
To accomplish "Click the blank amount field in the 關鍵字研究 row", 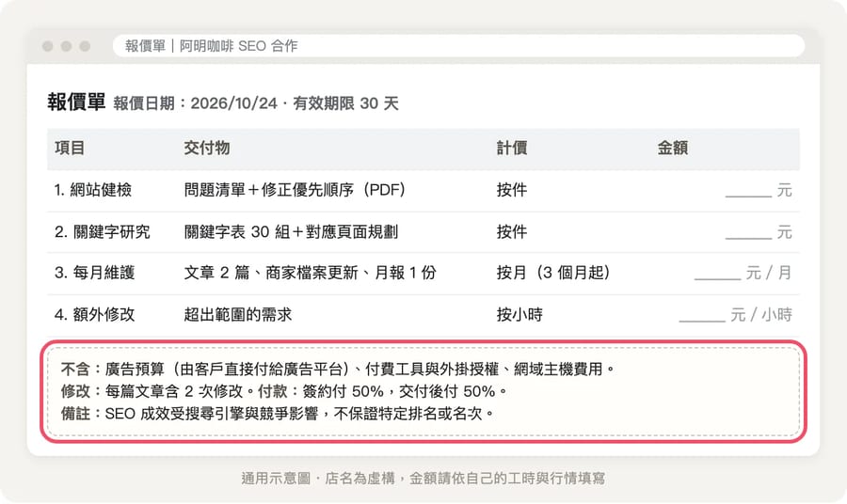I will 748,233.
